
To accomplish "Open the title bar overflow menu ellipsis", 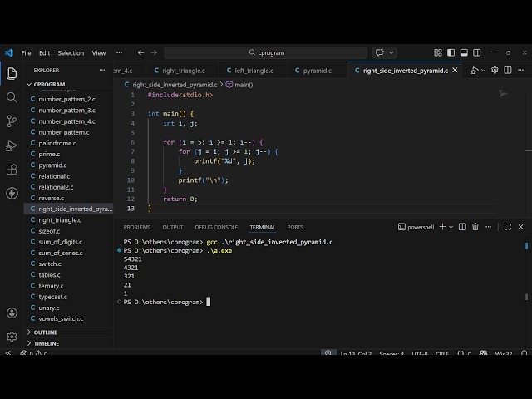I will click(x=119, y=52).
